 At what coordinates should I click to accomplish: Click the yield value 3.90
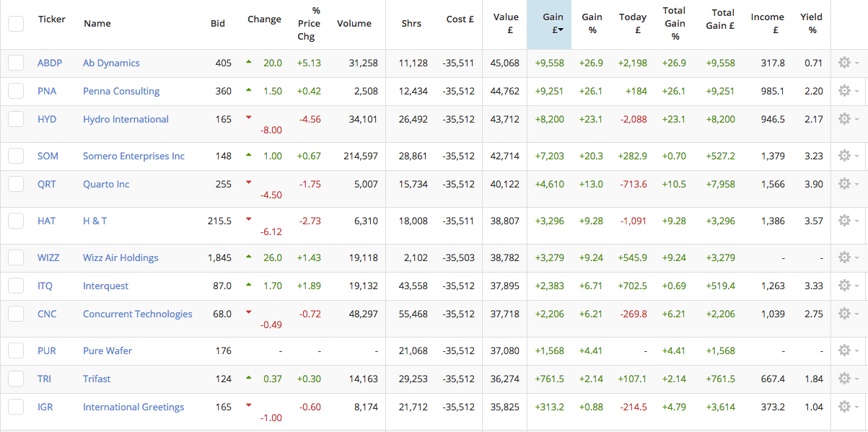[813, 184]
